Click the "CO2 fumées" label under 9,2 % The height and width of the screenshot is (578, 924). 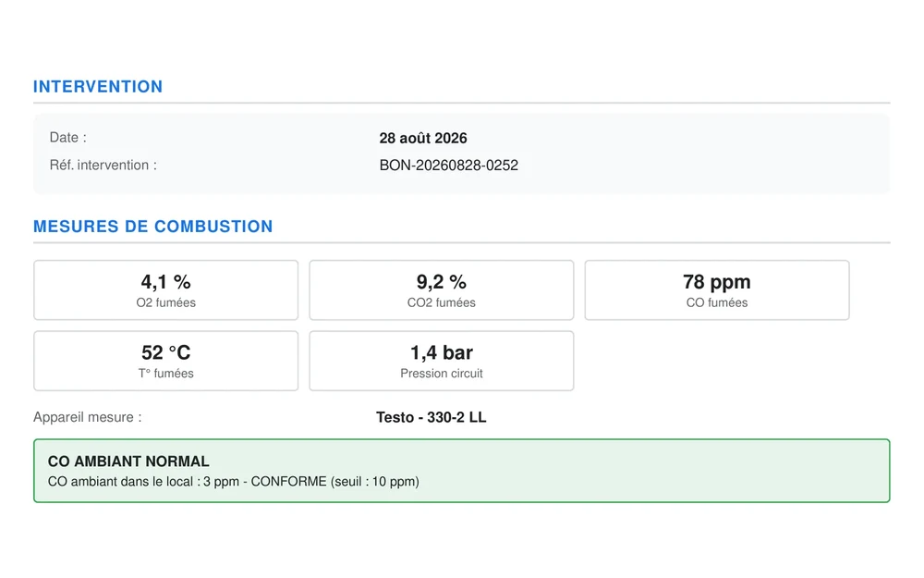(x=442, y=302)
